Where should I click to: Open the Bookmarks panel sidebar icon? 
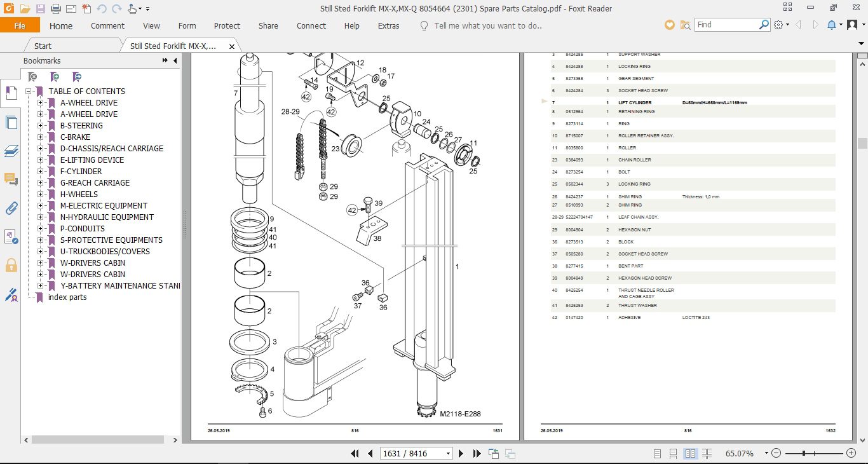pos(11,93)
